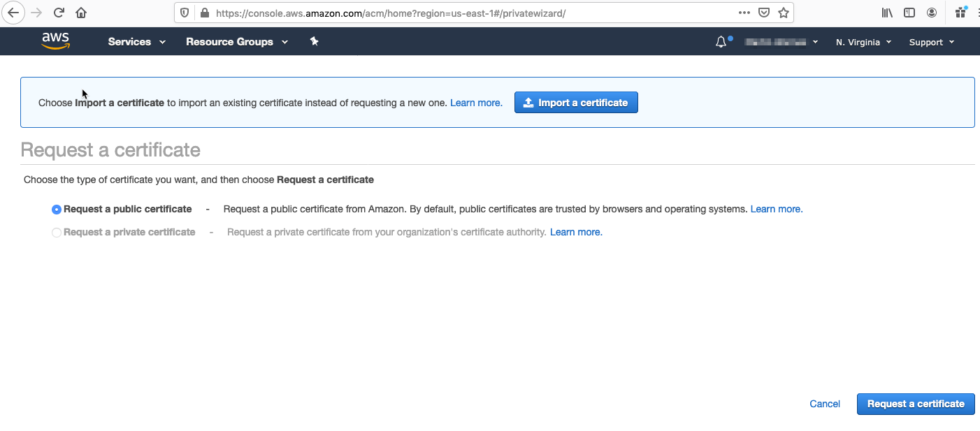Open the N. Virginia region selector
This screenshot has height=431, width=980.
pos(863,42)
